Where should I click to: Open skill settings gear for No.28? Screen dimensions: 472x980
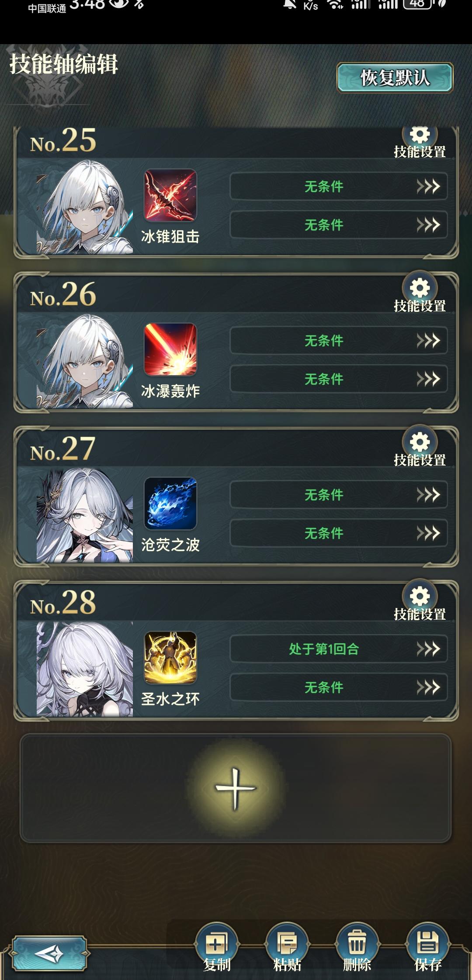420,597
